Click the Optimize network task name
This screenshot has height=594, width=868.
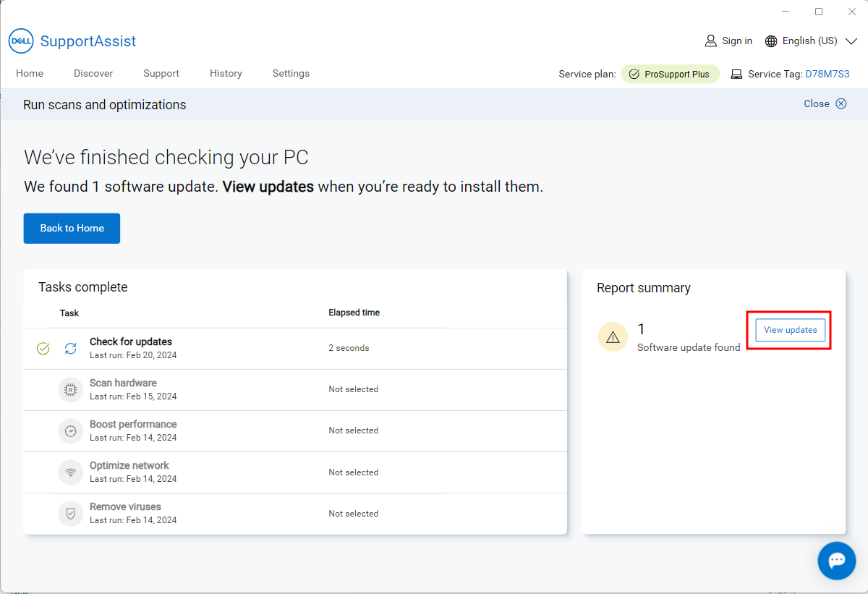point(129,465)
